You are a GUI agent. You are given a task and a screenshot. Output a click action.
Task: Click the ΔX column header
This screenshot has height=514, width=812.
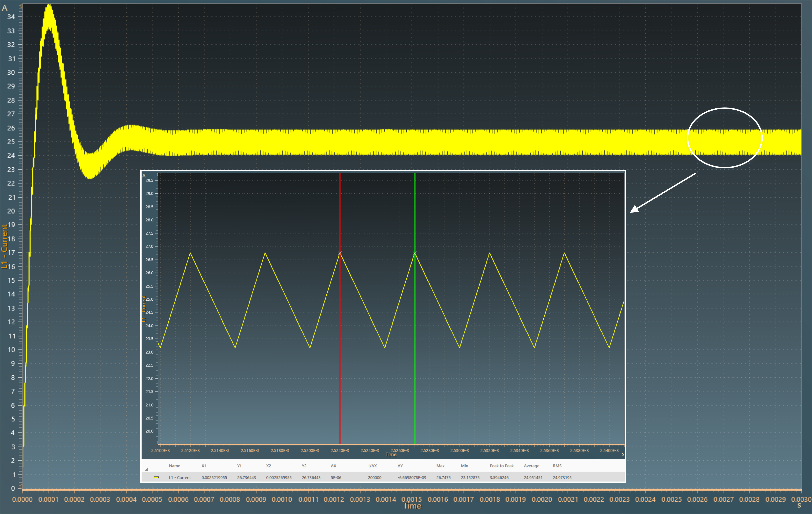333,466
